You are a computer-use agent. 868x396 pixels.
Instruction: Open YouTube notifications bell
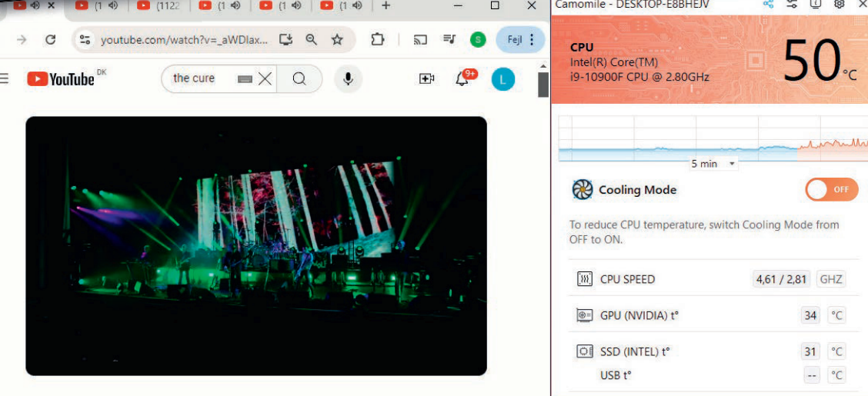[x=462, y=78]
